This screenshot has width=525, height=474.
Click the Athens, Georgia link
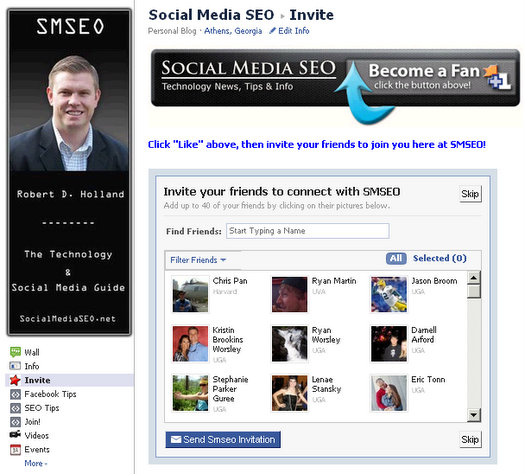(x=233, y=31)
